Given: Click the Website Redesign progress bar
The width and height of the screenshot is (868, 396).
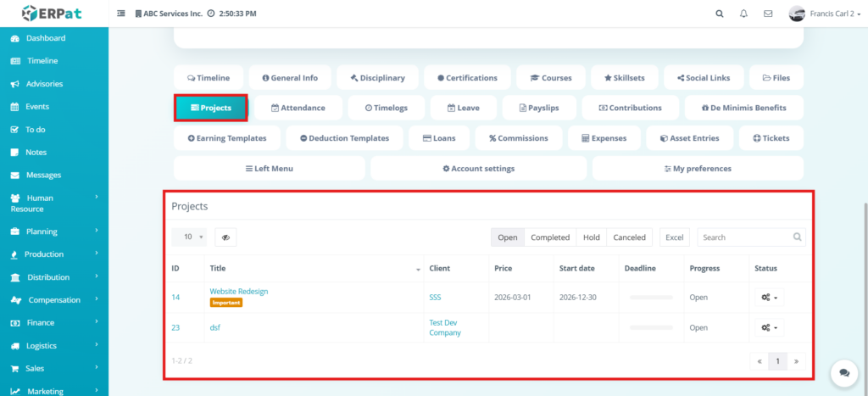Looking at the screenshot, I should point(651,298).
